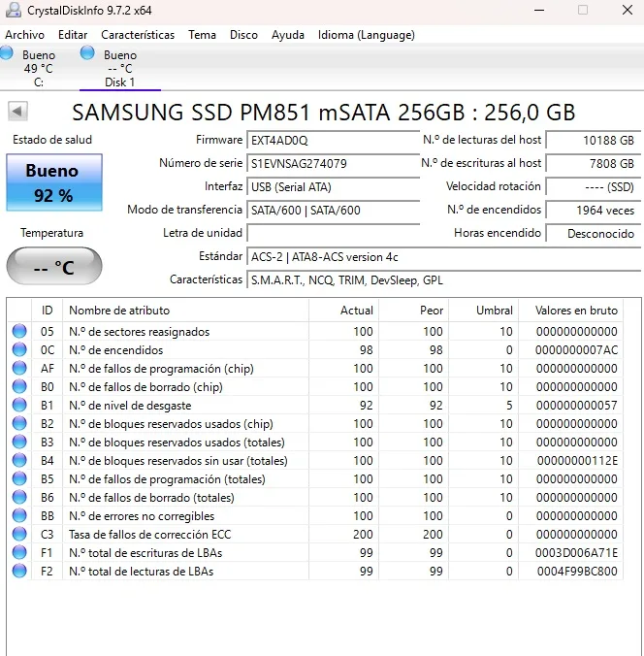Select the C: drive tab
Image resolution: width=644 pixels, height=656 pixels.
point(39,68)
